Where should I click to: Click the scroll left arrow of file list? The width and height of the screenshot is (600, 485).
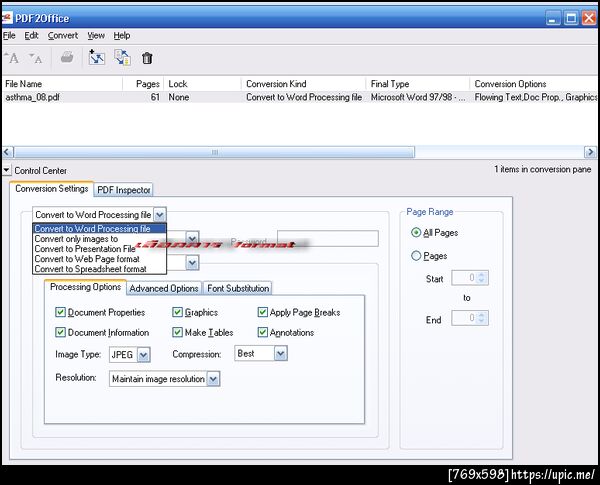(x=7, y=152)
